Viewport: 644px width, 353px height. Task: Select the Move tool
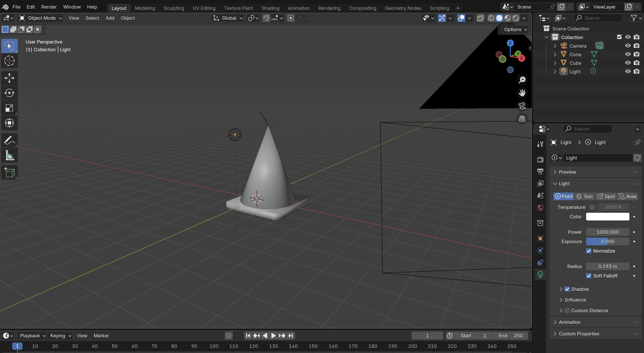[x=9, y=78]
